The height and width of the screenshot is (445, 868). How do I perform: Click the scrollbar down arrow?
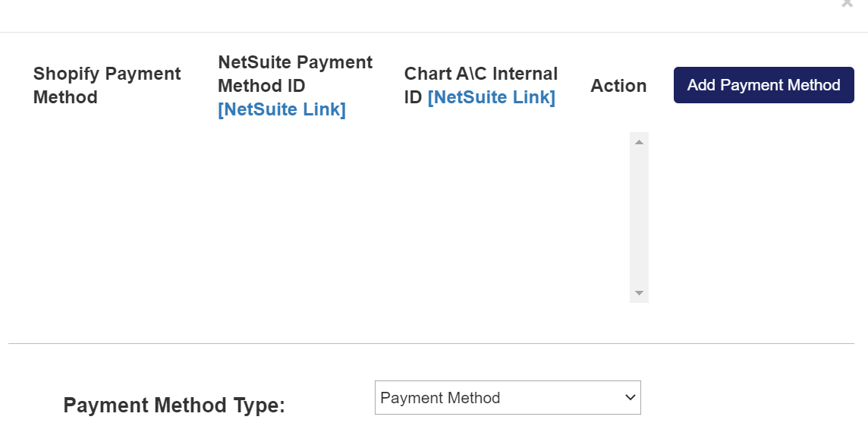[639, 293]
